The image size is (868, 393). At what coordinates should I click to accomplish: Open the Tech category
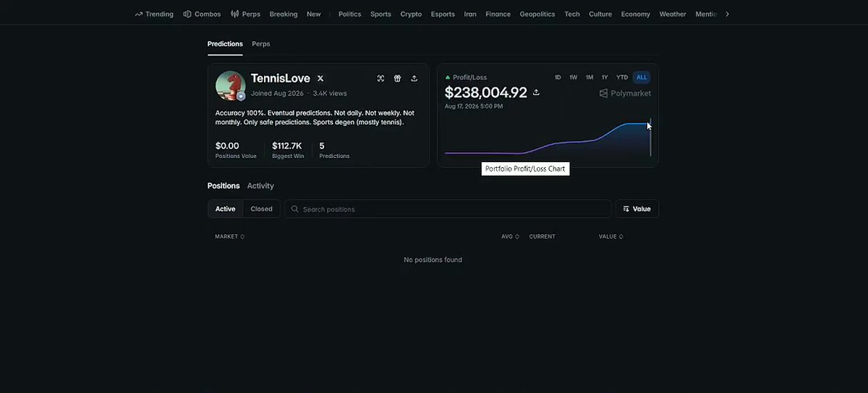point(572,14)
